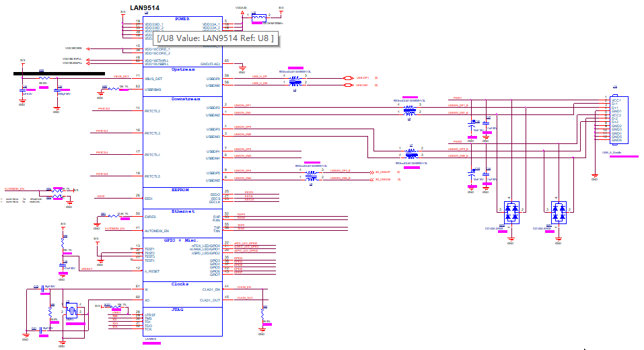Click the n_RESET pin label
This screenshot has height=350, width=644.
[152, 271]
